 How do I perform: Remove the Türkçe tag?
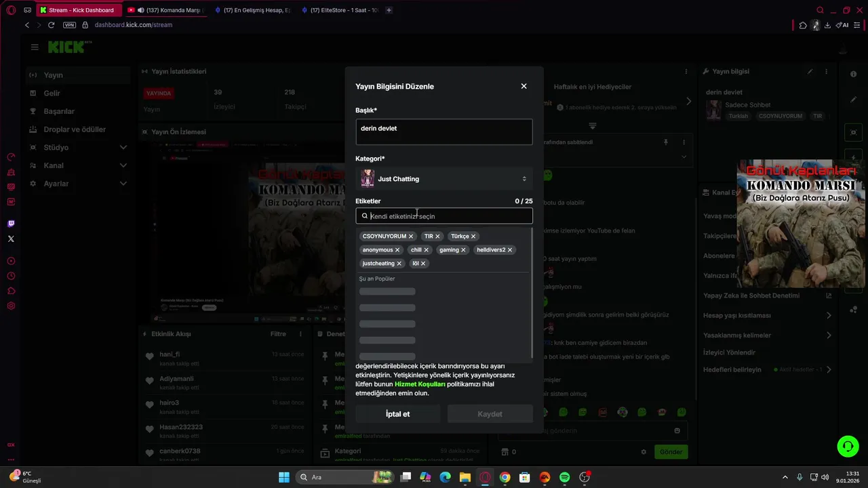pos(473,237)
